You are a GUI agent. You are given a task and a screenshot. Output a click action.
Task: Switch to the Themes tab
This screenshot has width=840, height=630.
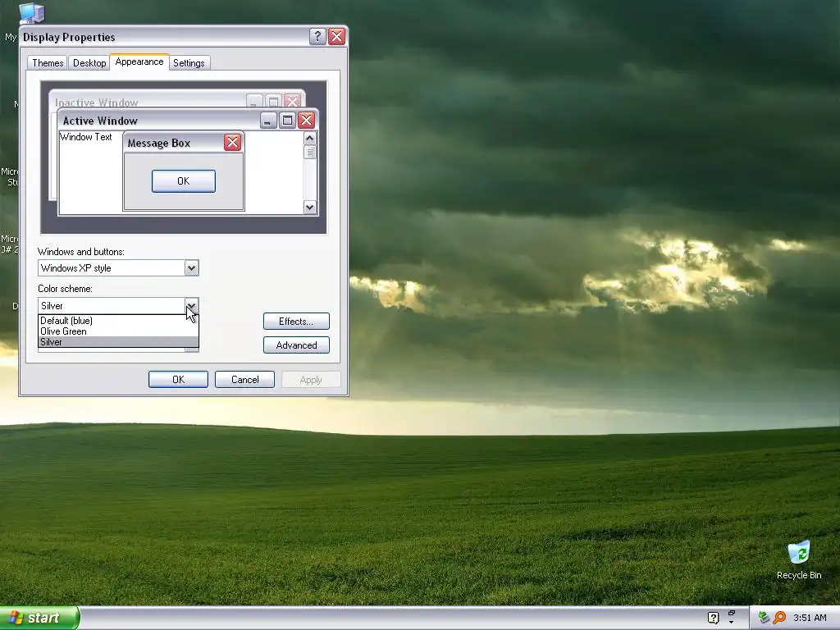click(48, 63)
